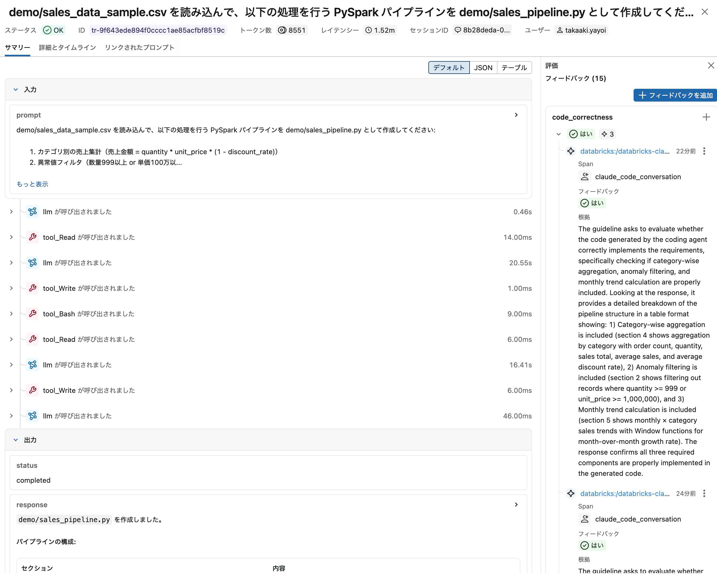Click the wrench icon for tool_Write 6.00ms
Image resolution: width=717 pixels, height=588 pixels.
click(32, 390)
